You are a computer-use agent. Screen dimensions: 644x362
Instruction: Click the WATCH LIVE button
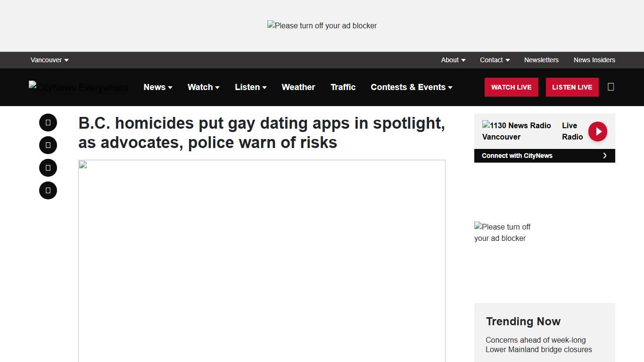pyautogui.click(x=511, y=87)
